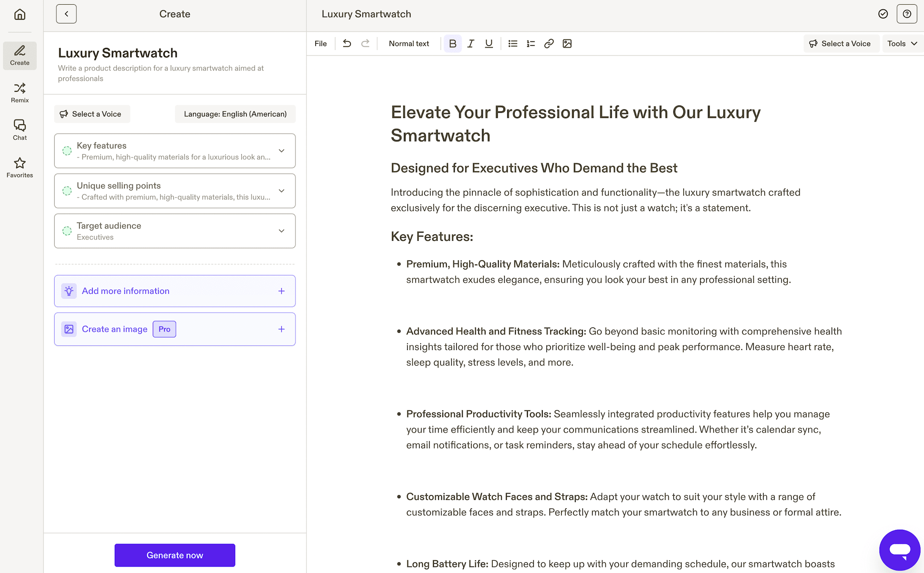
Task: Click the Bulleted list icon
Action: [513, 44]
